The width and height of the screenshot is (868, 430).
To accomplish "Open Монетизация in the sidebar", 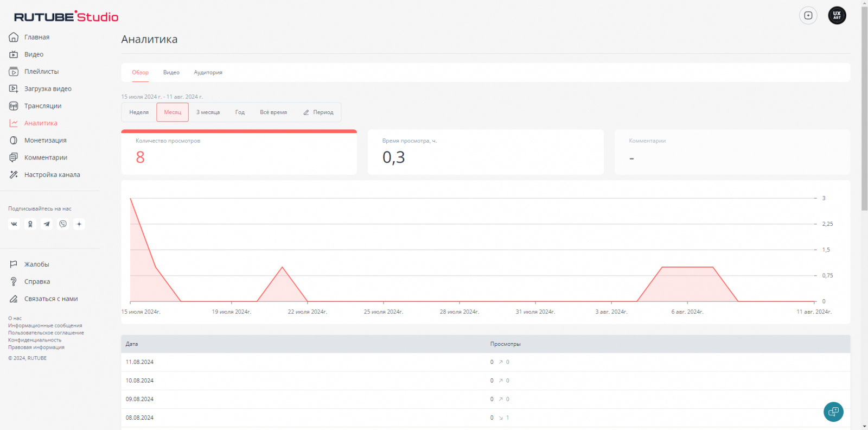I will 45,140.
